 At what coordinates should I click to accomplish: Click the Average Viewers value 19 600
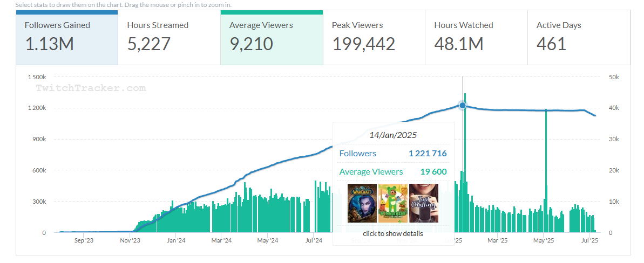(x=433, y=171)
